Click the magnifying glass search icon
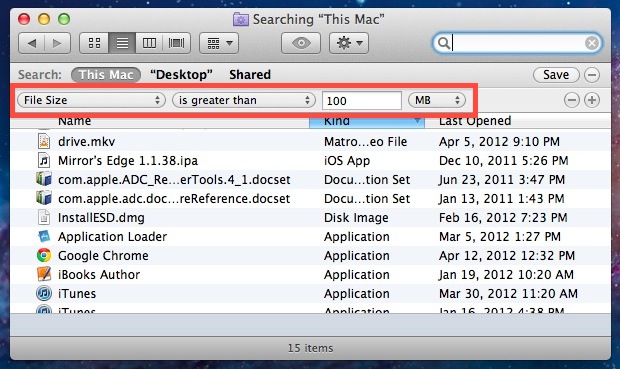The width and height of the screenshot is (620, 369). tap(444, 43)
